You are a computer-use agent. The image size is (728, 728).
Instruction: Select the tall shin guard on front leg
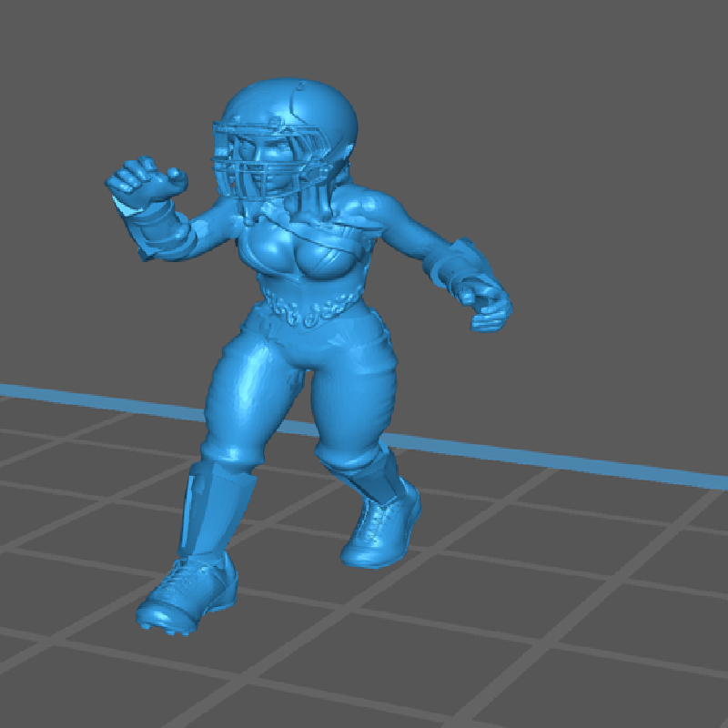click(x=214, y=514)
